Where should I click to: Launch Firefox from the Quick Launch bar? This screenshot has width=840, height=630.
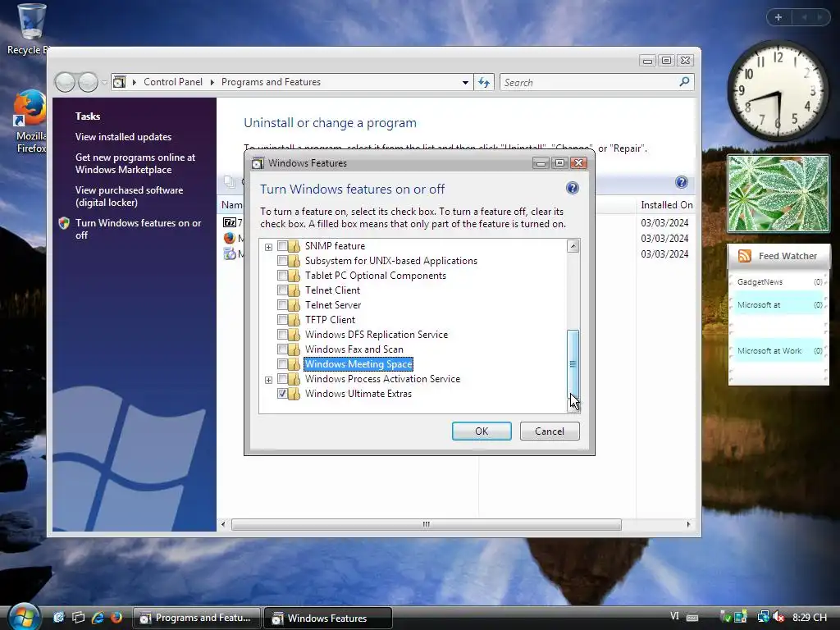(116, 618)
